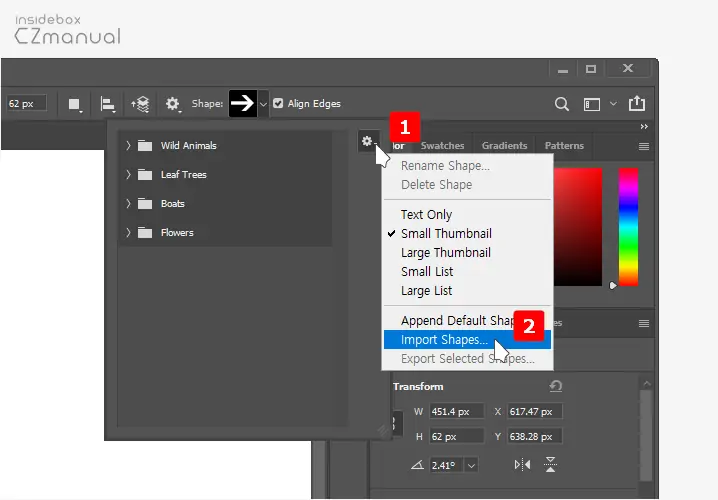The height and width of the screenshot is (500, 718).
Task: Switch to the Patterns tab
Action: (564, 146)
